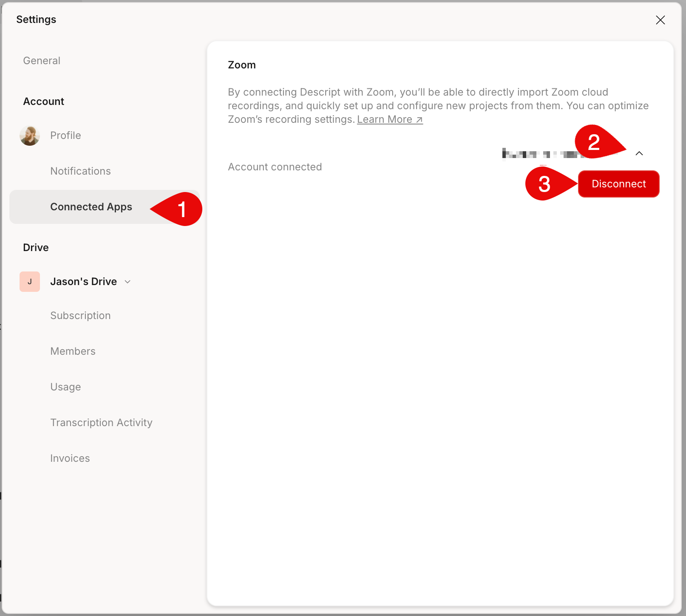Screen dimensions: 686x616
Task: Go to Invoices
Action: (x=70, y=458)
